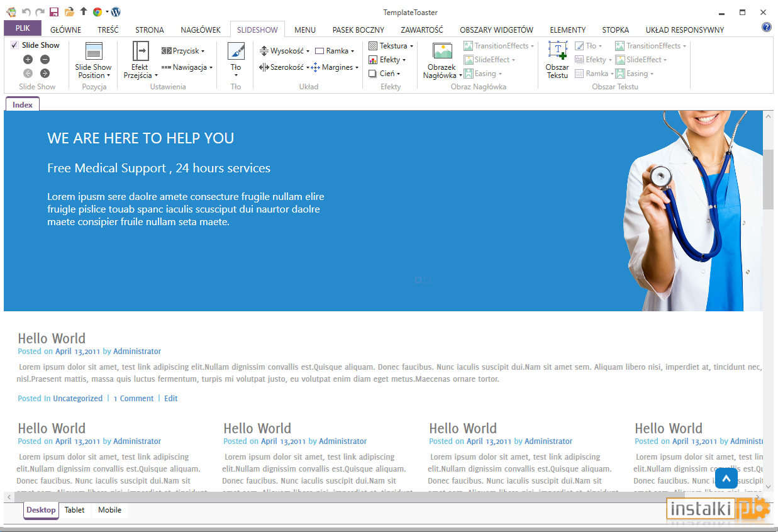Open the NAGŁÓWEK ribbon tab
This screenshot has height=532, width=778.
click(x=201, y=30)
